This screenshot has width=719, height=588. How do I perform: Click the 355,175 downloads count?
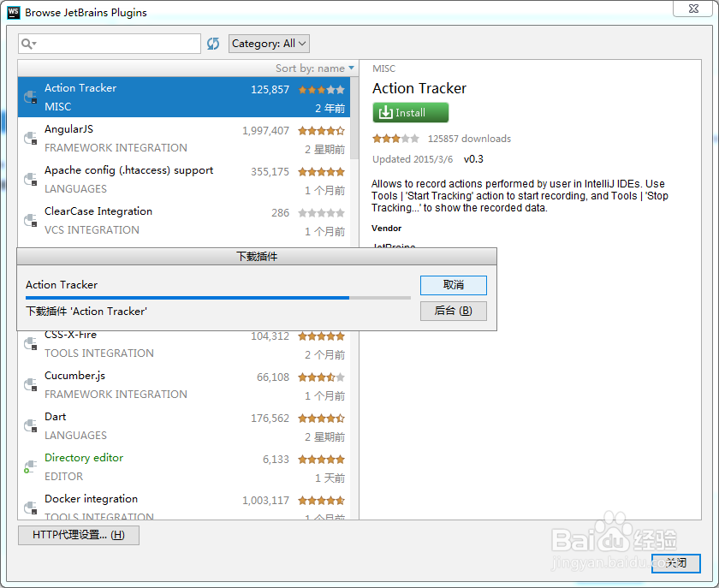tap(270, 172)
